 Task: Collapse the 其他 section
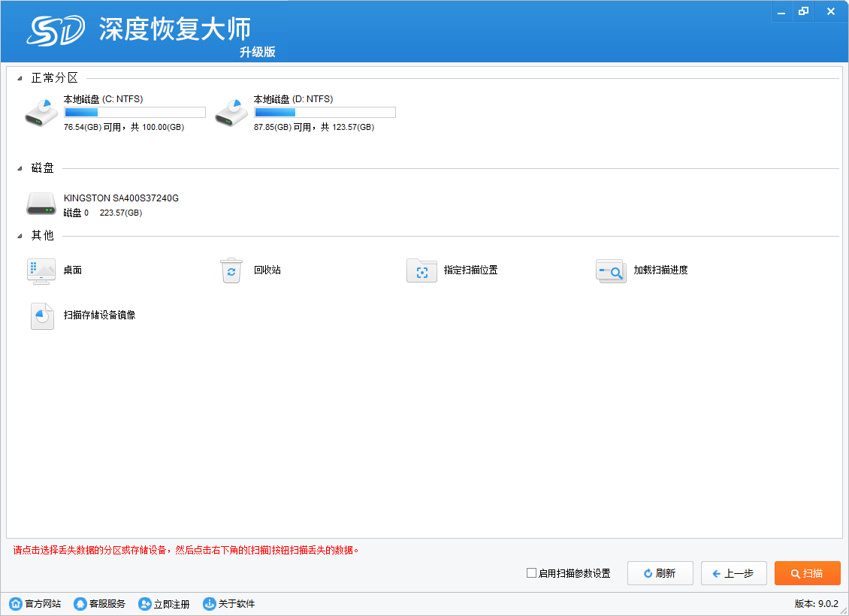pyautogui.click(x=20, y=236)
